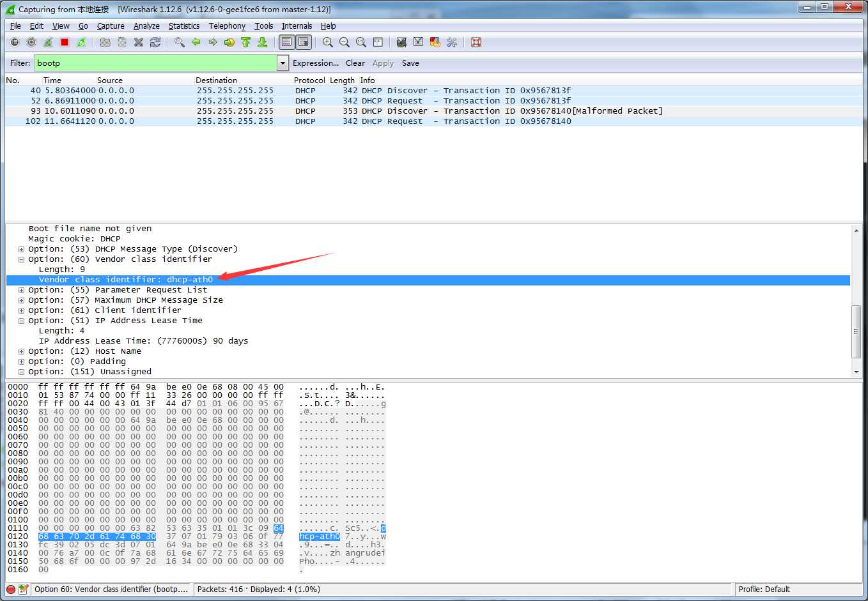
Task: Click packet details scroll up arrow
Action: click(x=856, y=230)
